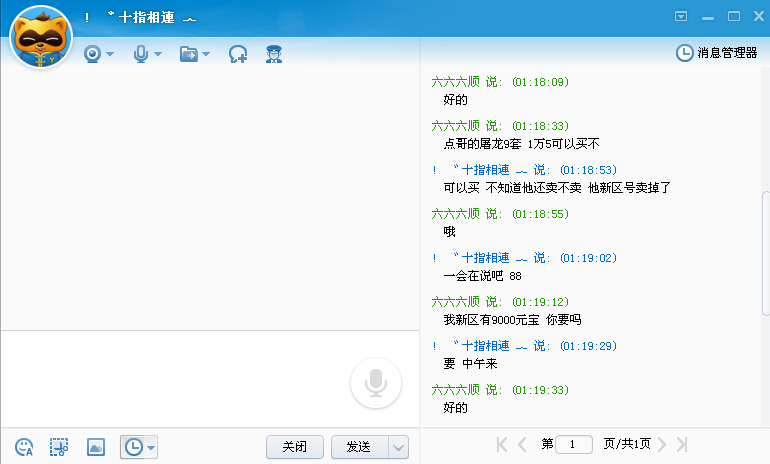
Task: Start a video call with webcam icon
Action: [93, 54]
